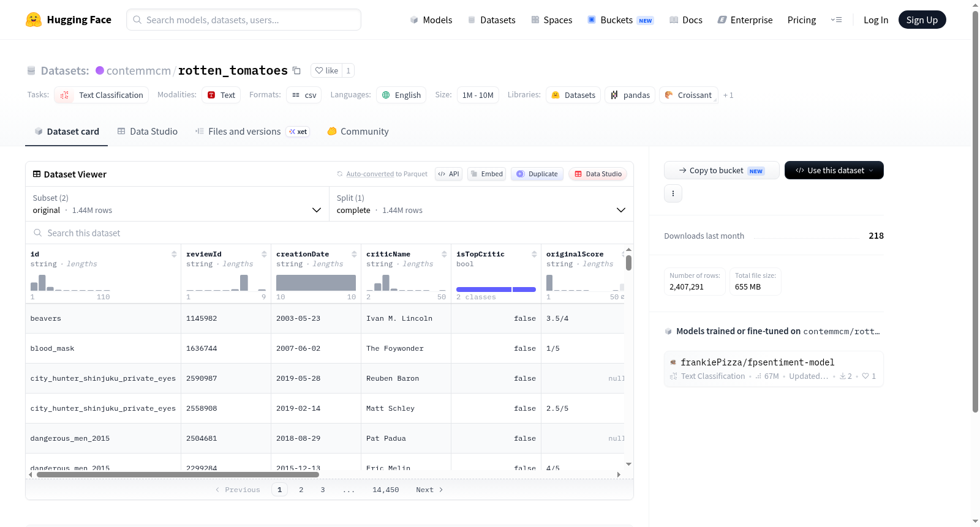This screenshot has width=980, height=527.
Task: Open the Dataset card tab
Action: (66, 132)
